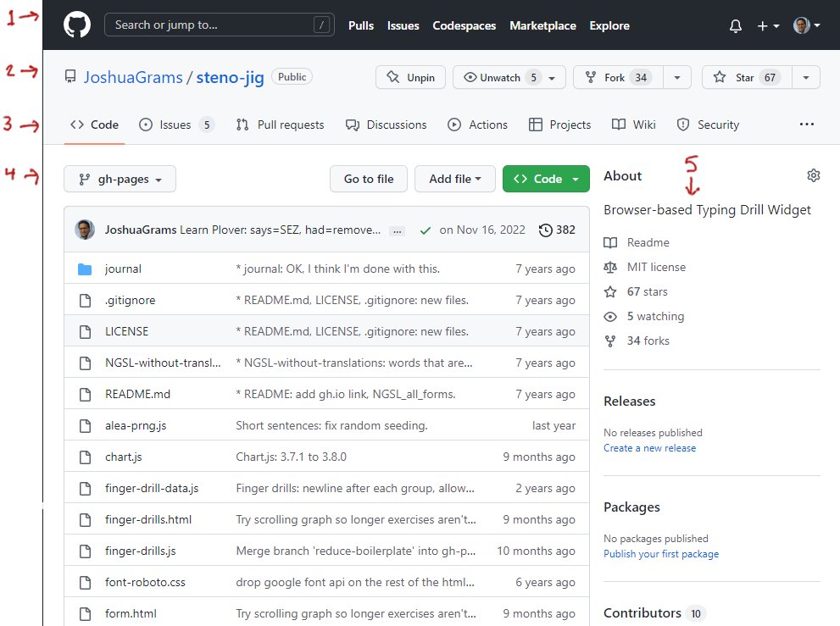Open the README.md file
This screenshot has width=840, height=626.
pyautogui.click(x=137, y=394)
